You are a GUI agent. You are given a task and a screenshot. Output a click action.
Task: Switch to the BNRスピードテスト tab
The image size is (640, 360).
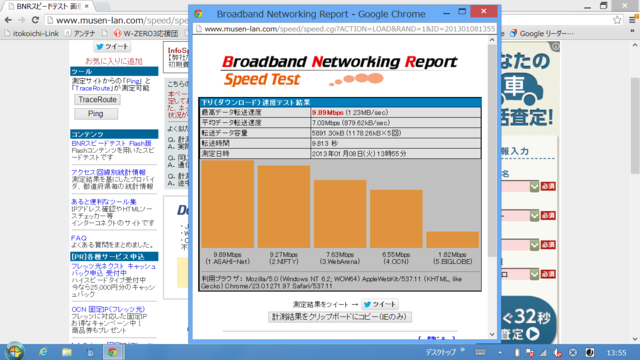pyautogui.click(x=48, y=7)
